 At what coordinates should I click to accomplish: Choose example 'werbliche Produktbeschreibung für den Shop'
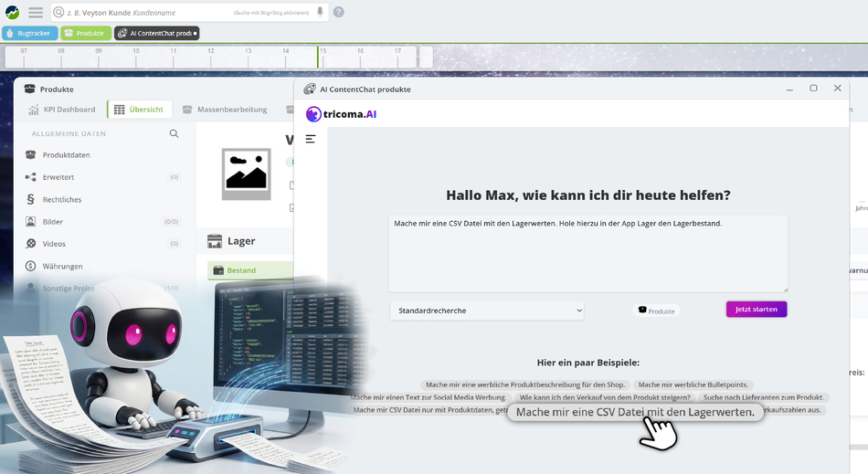pos(524,384)
